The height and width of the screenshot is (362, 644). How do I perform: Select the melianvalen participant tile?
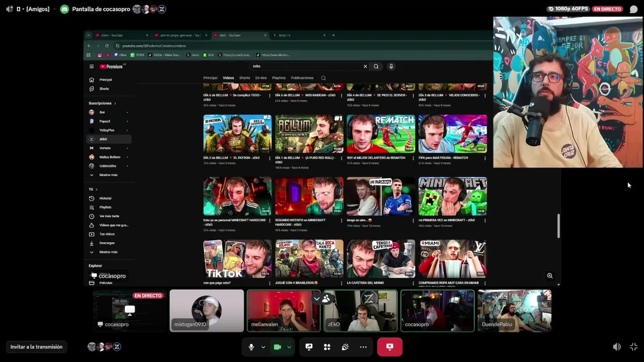(x=284, y=311)
